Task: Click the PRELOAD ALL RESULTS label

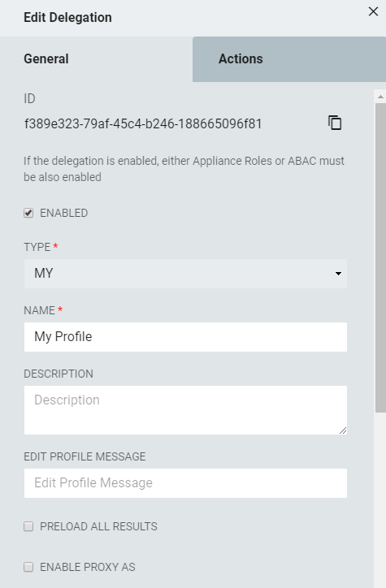Action: [98, 526]
